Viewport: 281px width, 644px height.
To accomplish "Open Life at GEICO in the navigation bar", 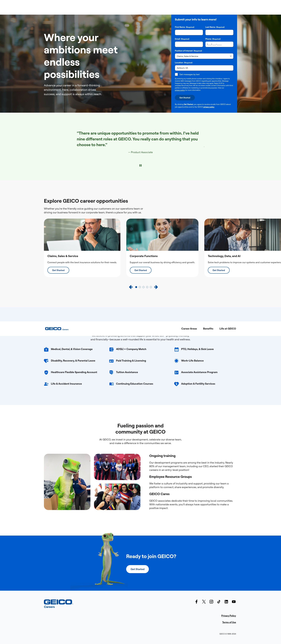I will [x=228, y=329].
